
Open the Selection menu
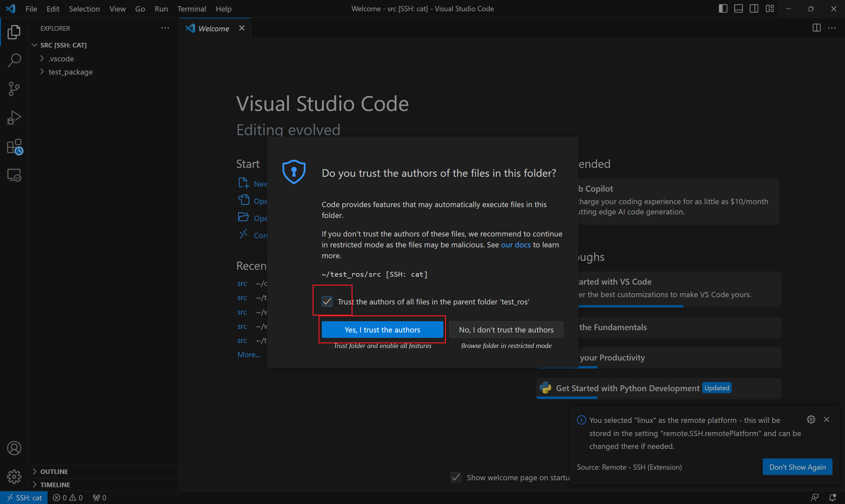(x=84, y=9)
